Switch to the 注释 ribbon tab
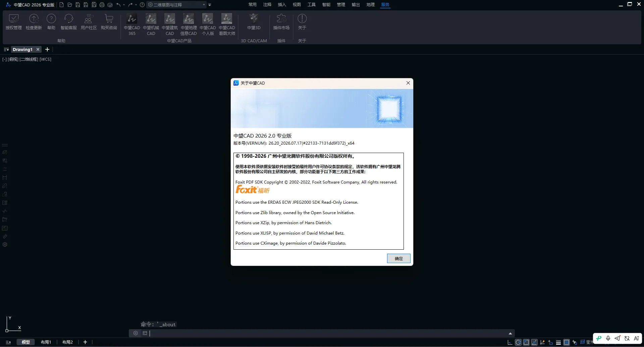This screenshot has height=347, width=644. pos(267,5)
